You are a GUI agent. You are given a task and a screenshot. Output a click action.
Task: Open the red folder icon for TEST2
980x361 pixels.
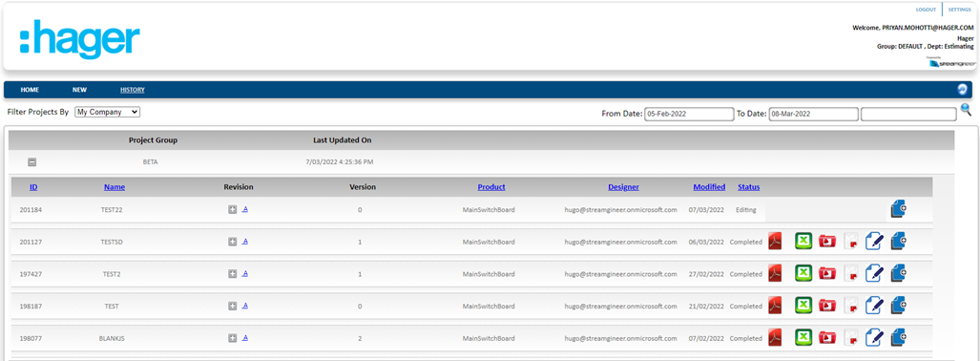827,273
